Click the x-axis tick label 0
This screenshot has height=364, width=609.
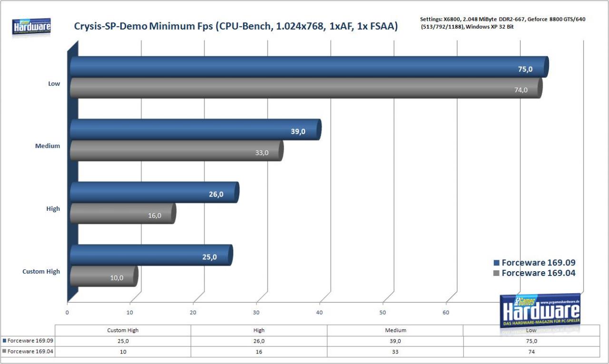pos(67,313)
